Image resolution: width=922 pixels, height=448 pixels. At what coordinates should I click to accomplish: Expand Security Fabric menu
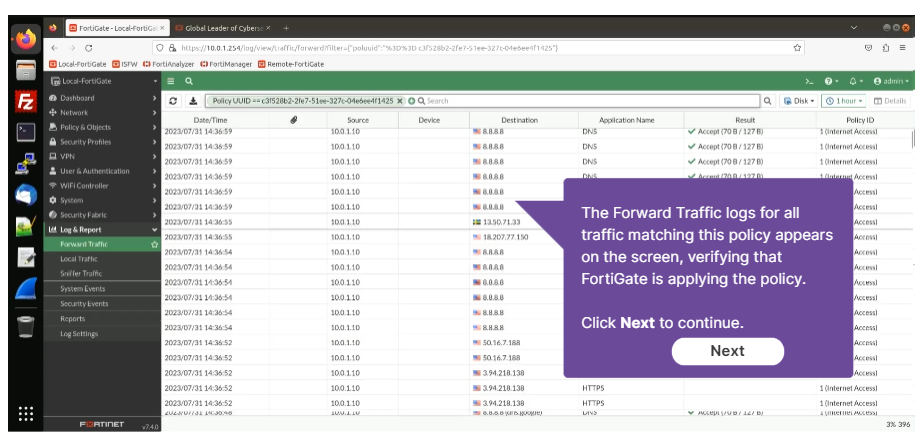pyautogui.click(x=102, y=215)
